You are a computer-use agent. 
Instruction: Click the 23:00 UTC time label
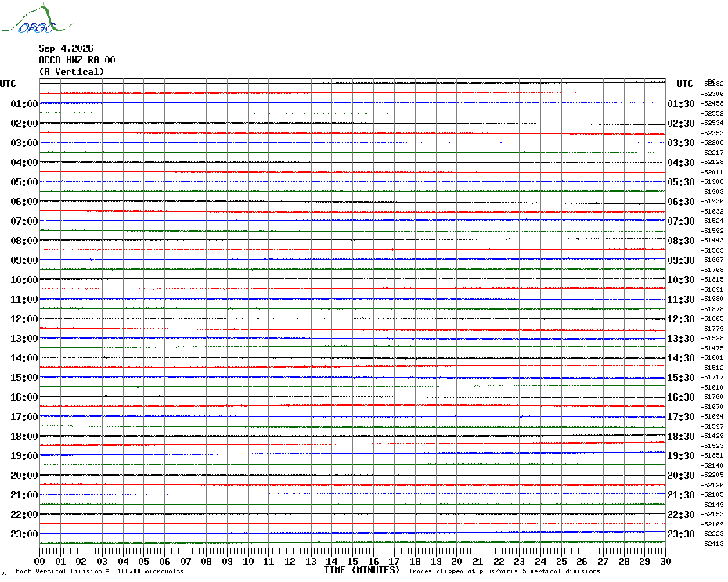click(24, 534)
